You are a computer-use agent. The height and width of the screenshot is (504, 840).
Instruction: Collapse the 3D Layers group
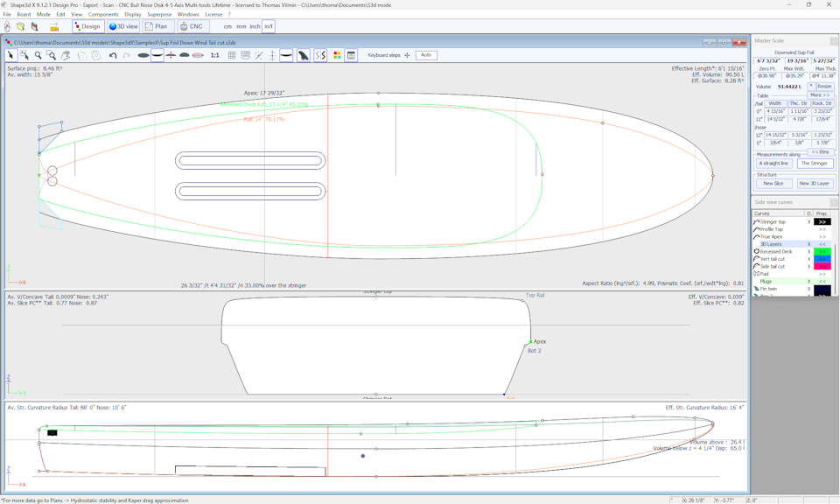click(822, 244)
